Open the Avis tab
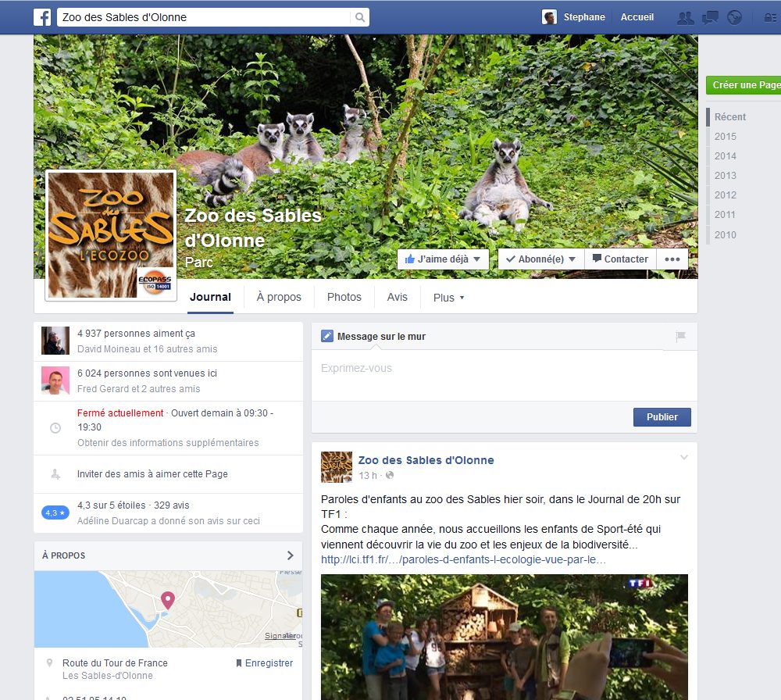 397,297
